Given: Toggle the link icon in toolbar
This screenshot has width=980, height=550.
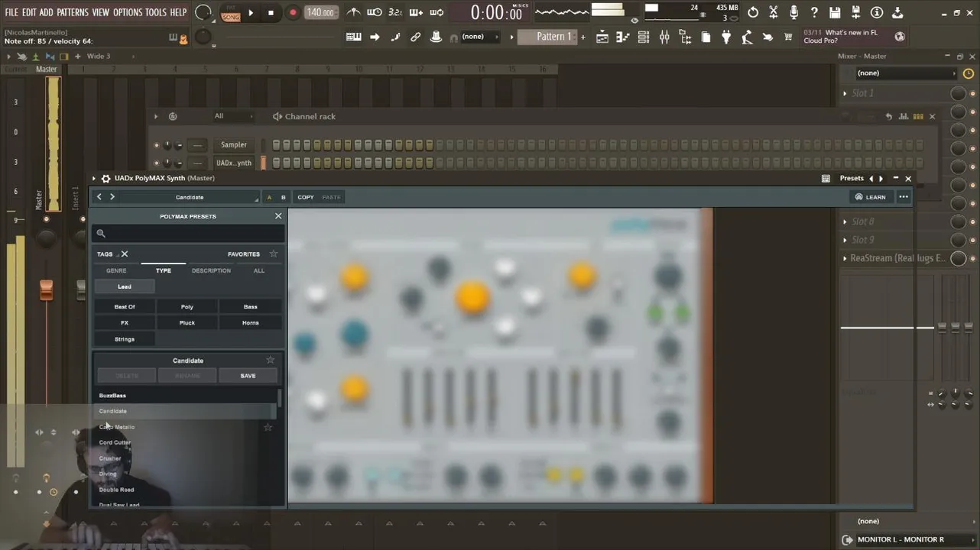Looking at the screenshot, I should point(416,37).
